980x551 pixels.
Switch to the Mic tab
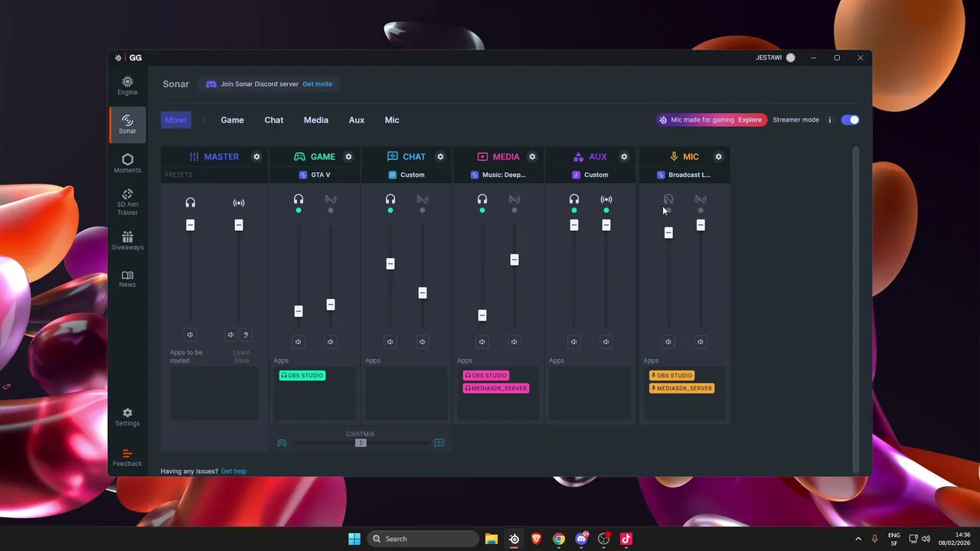392,120
